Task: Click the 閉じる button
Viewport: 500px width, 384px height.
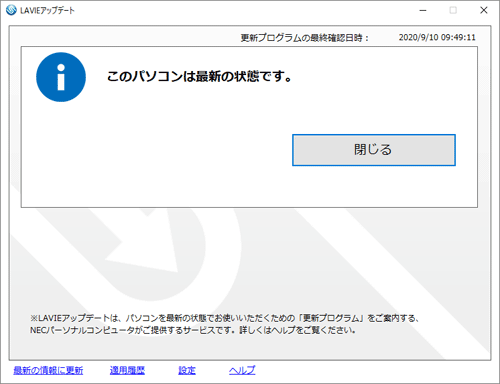Action: pyautogui.click(x=374, y=150)
